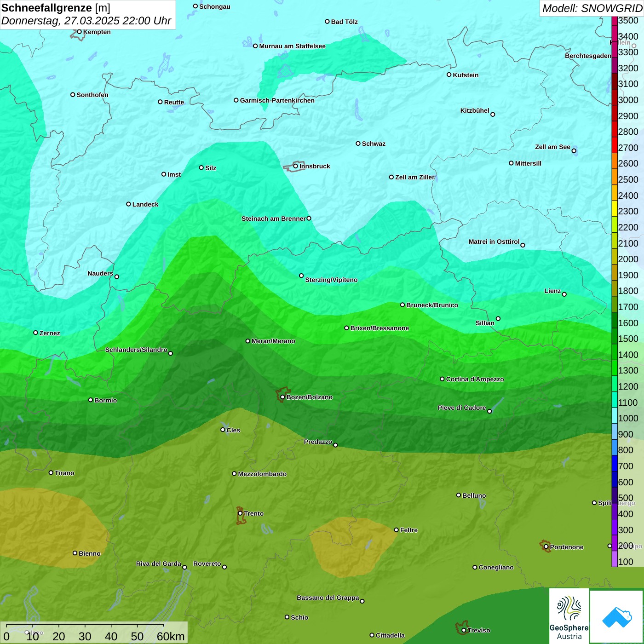
Task: Click the Feltre marker dot
Action: coord(397,530)
